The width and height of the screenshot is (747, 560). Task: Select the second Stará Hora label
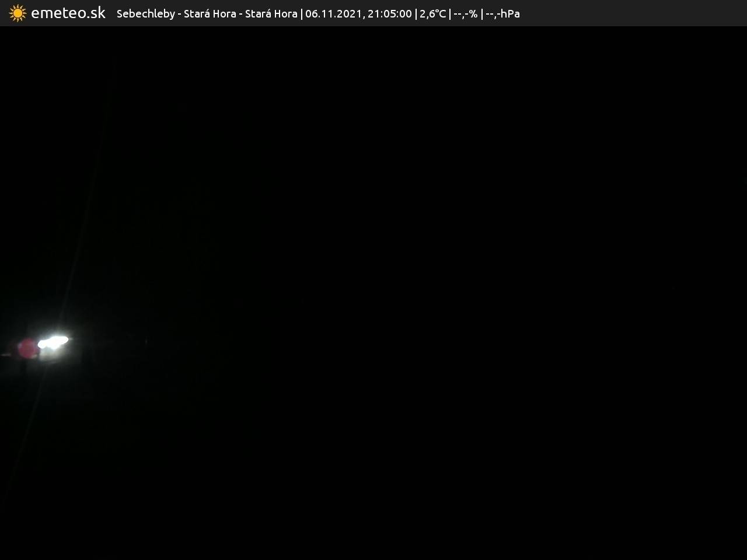(271, 13)
